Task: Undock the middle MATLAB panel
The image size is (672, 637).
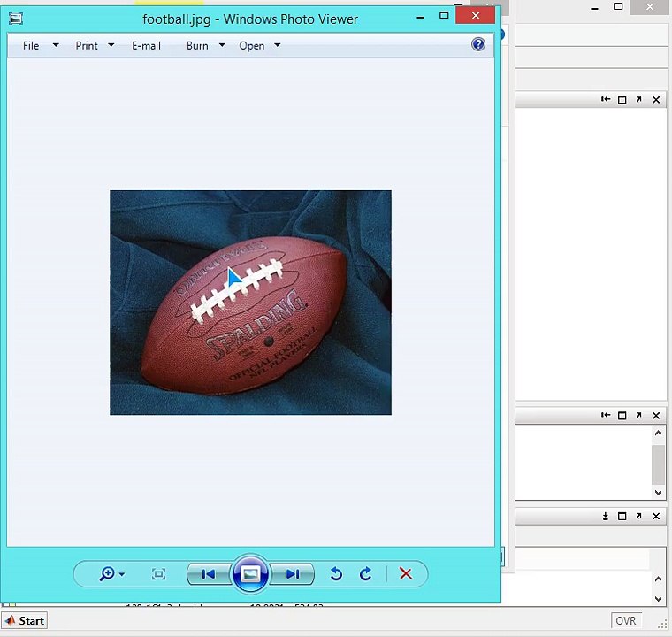Action: (638, 415)
